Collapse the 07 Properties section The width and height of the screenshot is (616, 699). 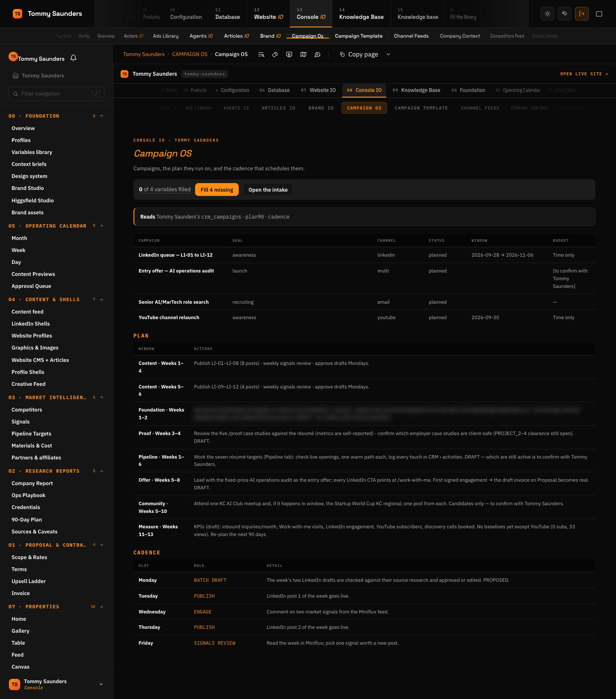click(x=102, y=607)
